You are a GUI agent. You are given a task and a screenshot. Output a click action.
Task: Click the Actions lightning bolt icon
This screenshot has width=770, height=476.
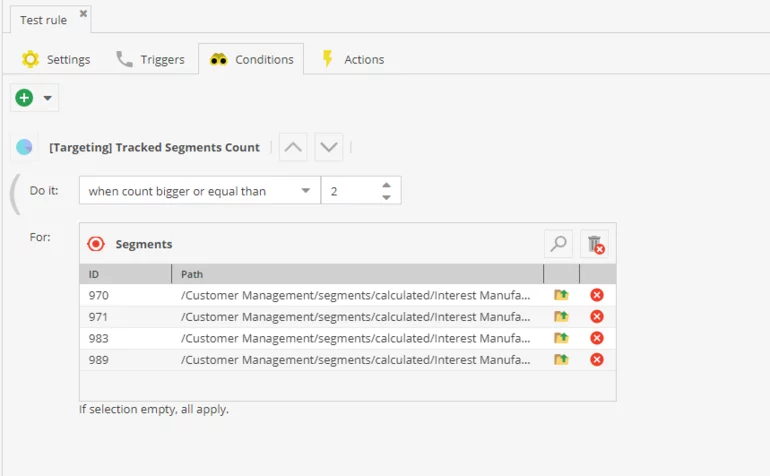(328, 58)
